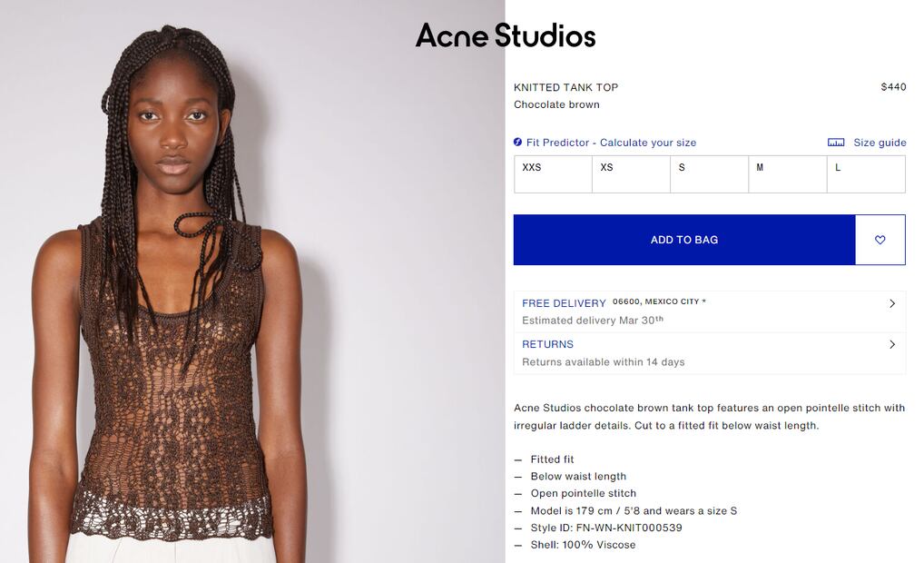The width and height of the screenshot is (924, 563).
Task: Pick size M option
Action: click(788, 174)
